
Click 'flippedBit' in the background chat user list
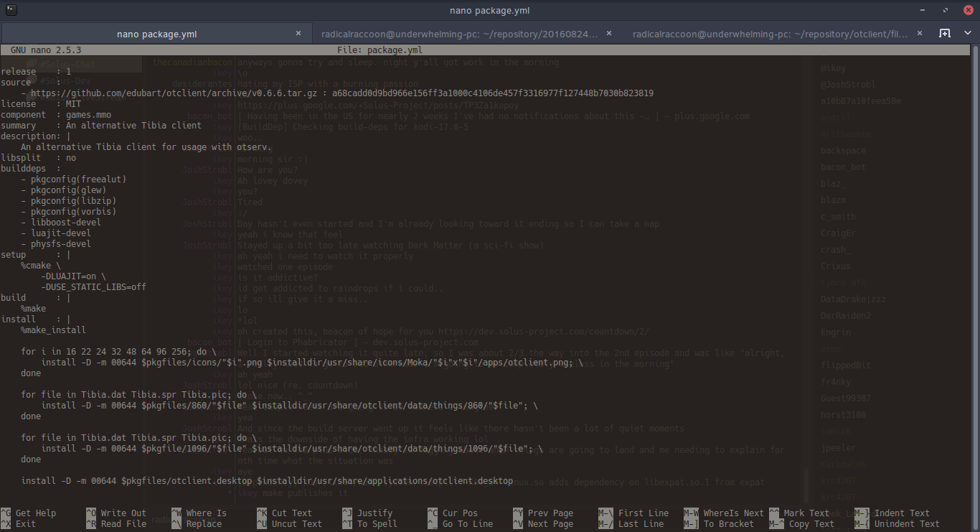[846, 365]
